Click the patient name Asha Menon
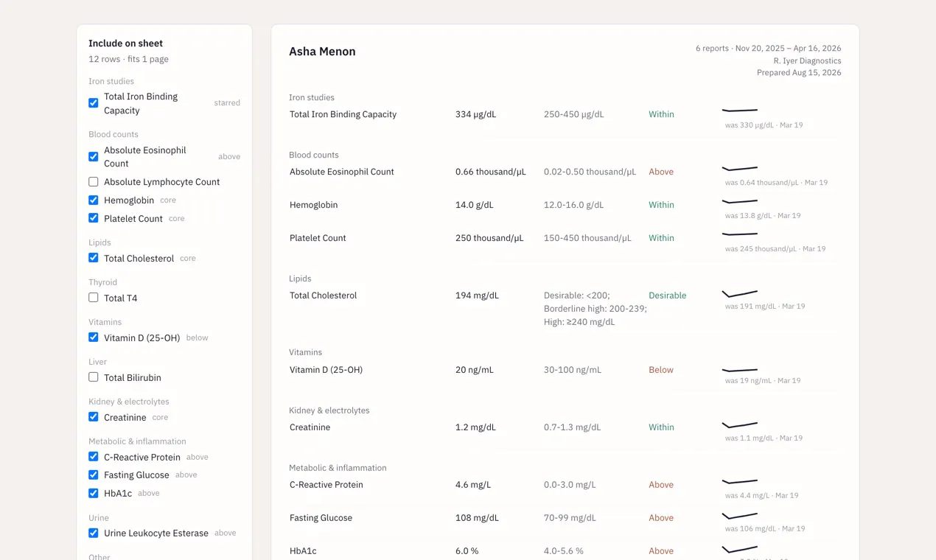Image resolution: width=936 pixels, height=560 pixels. [322, 52]
